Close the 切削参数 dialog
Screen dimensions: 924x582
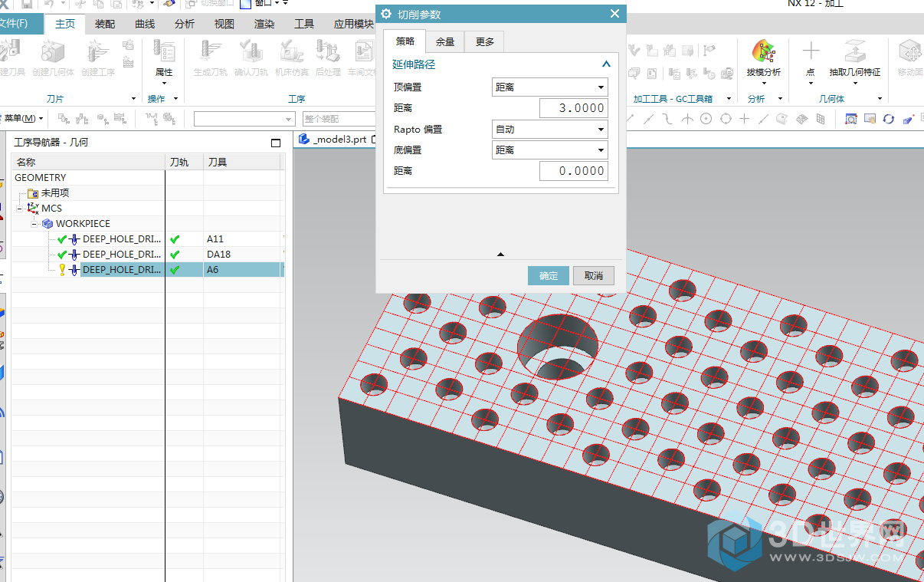click(614, 14)
